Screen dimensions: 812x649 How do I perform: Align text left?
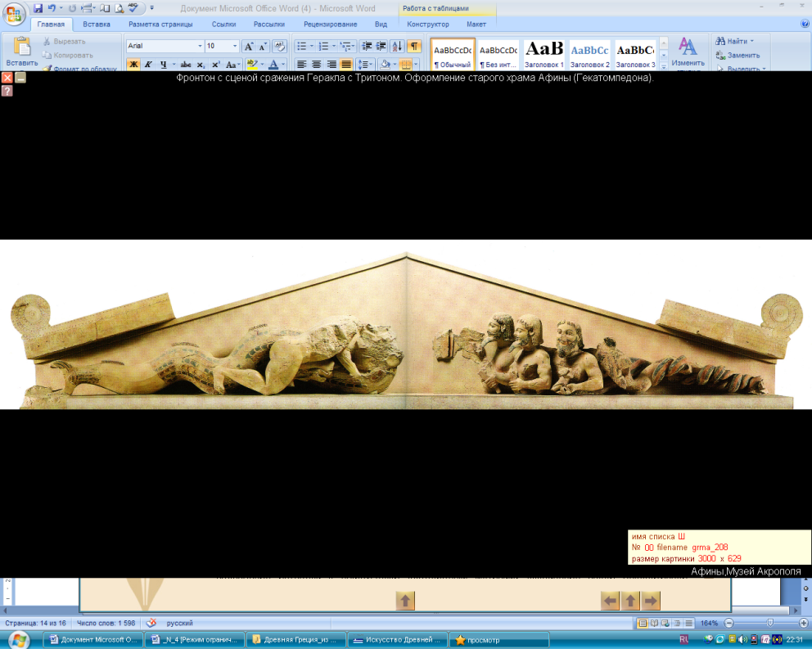coord(302,64)
